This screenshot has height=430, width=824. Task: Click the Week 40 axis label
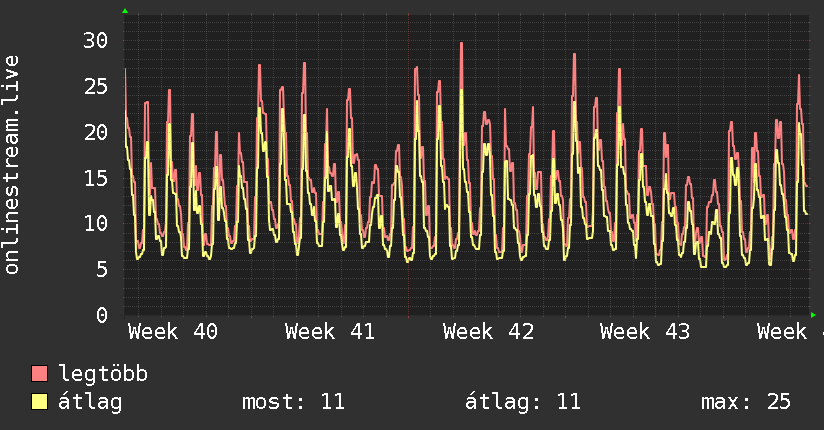[173, 332]
